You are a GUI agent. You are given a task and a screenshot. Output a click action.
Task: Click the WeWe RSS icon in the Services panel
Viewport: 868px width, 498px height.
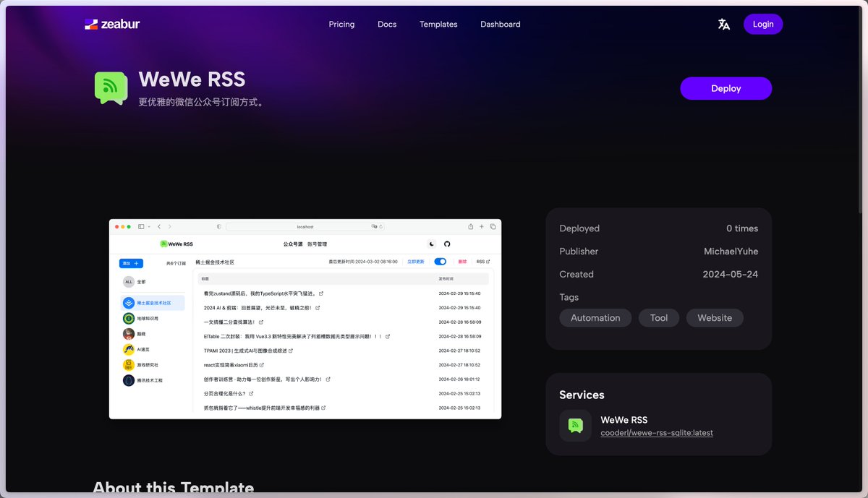(575, 426)
